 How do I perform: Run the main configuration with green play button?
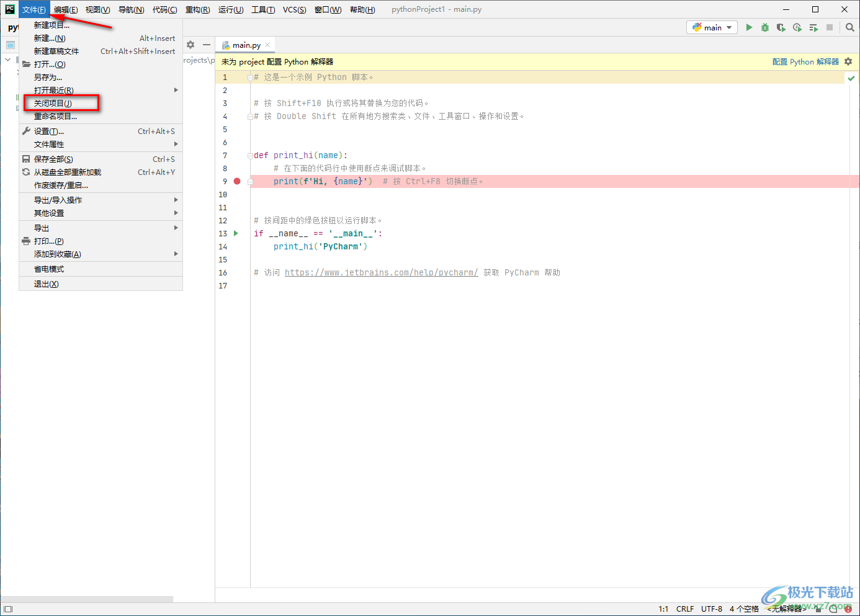749,27
